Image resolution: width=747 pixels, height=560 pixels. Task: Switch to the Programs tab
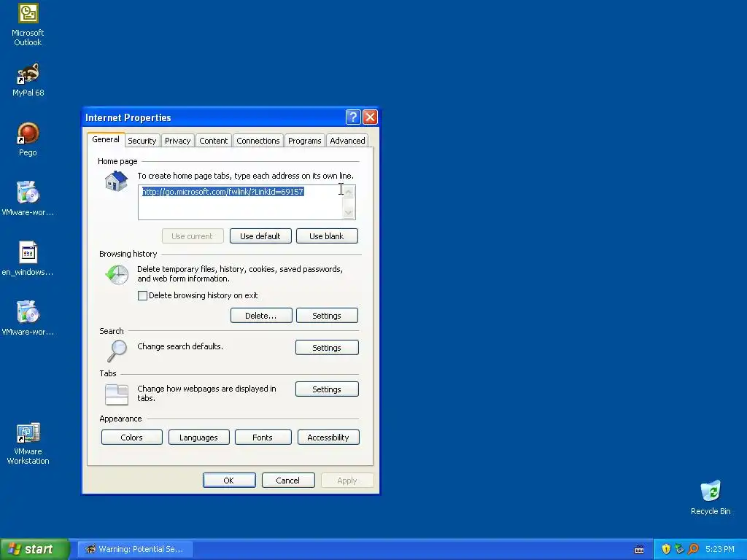[x=304, y=141]
